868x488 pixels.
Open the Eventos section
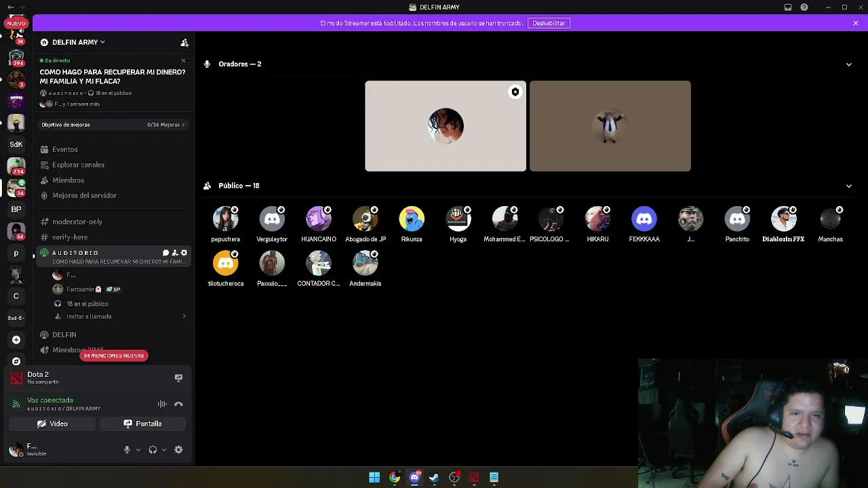click(x=65, y=149)
